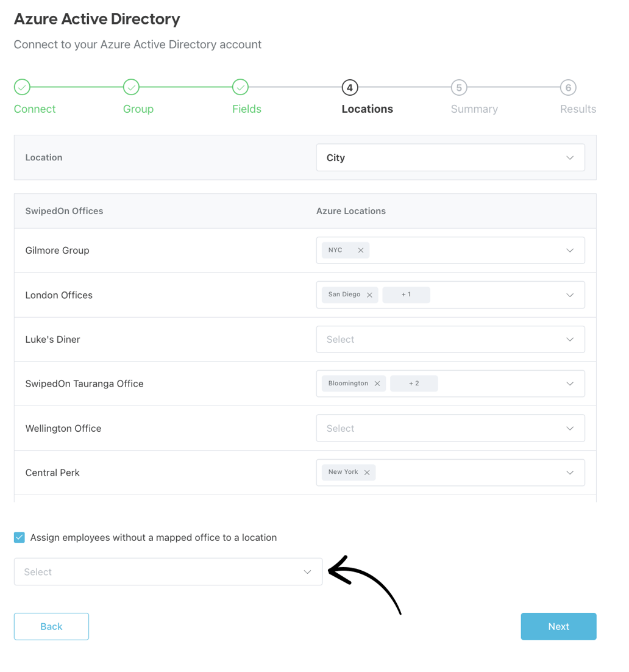Remove the Bloomington tag from SwipedOn Tauranga Office

click(377, 384)
